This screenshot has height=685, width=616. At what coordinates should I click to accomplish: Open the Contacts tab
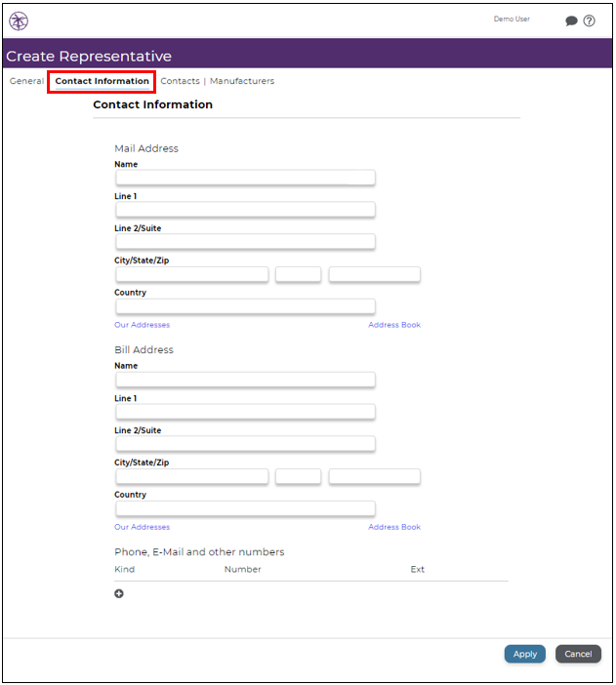click(x=180, y=81)
